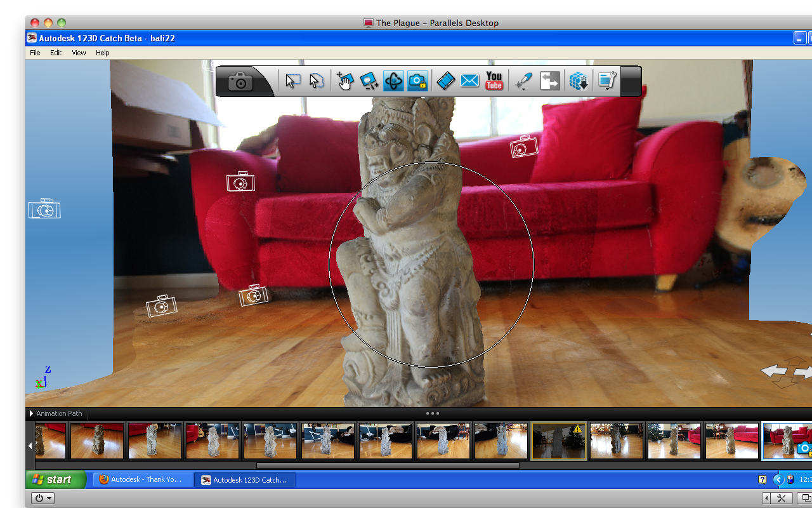Activate the Pan hand tool
The height and width of the screenshot is (508, 812).
coord(344,81)
